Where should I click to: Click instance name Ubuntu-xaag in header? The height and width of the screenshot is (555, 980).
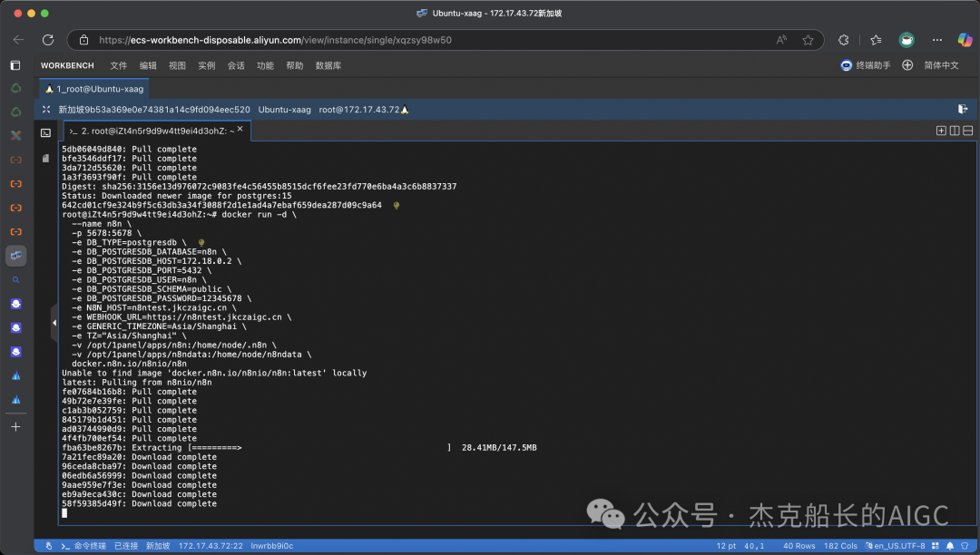(x=284, y=110)
